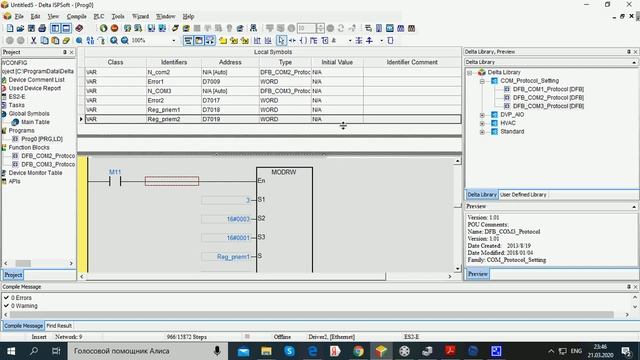The height and width of the screenshot is (360, 640).
Task: Select the M11 contact in ladder
Action: coord(115,181)
